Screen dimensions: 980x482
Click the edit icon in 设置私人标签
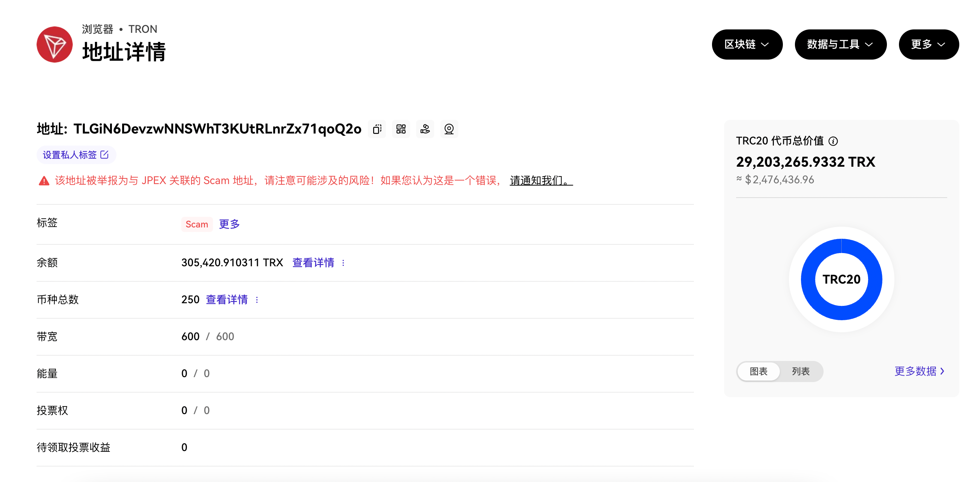pos(104,155)
